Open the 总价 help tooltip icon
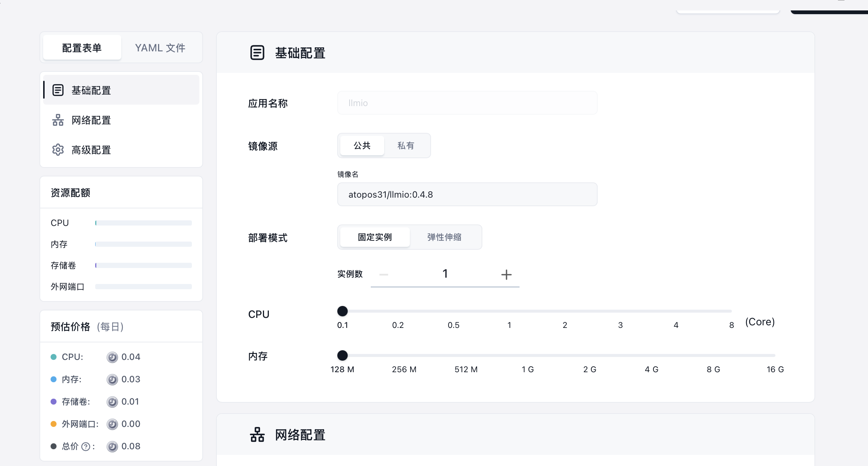The image size is (868, 466). (x=86, y=446)
